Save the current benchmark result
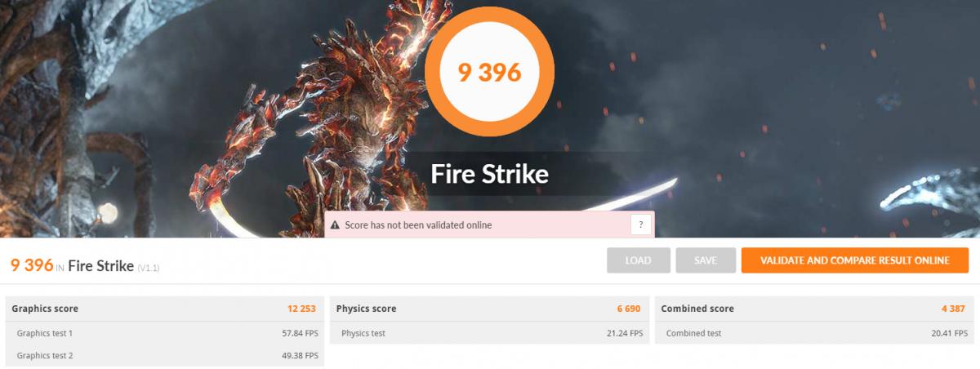 [x=706, y=260]
